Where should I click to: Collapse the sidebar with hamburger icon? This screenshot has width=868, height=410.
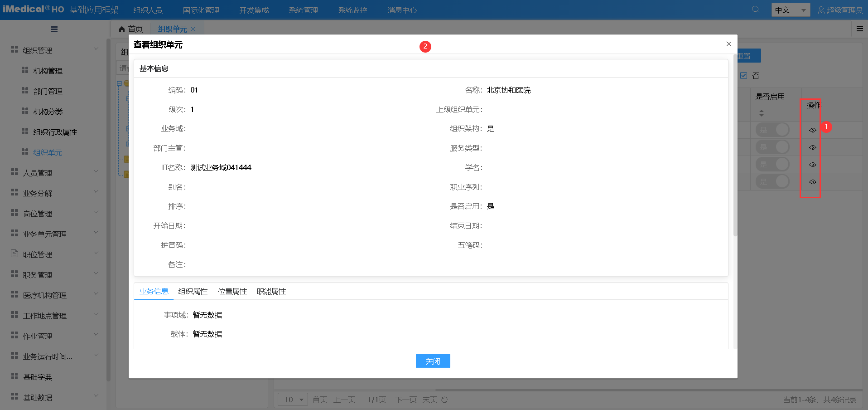point(54,29)
